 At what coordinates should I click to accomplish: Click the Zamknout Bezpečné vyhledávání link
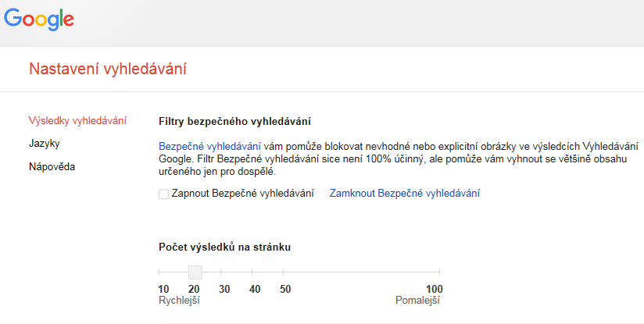pyautogui.click(x=404, y=193)
